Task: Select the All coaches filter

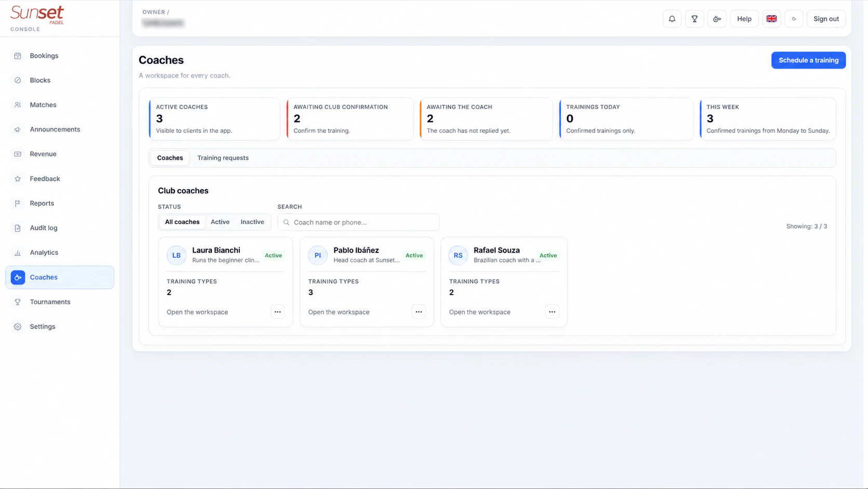Action: [x=182, y=222]
